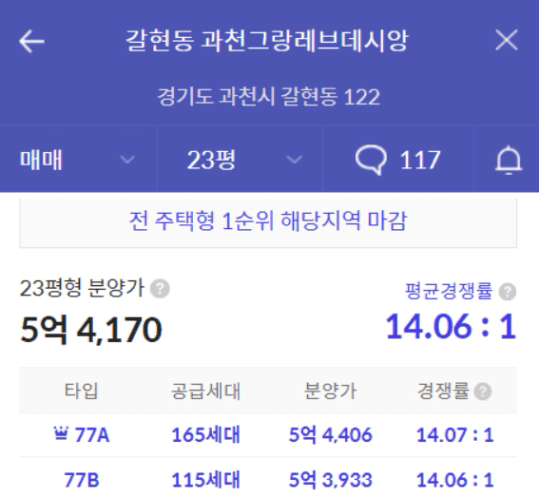Screen dimensions: 539x497
Task: Click the crown icon beside 77A
Action: (x=61, y=433)
